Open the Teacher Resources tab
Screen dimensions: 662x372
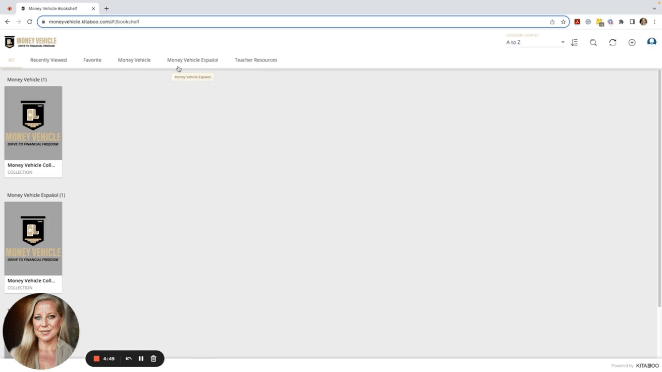tap(256, 60)
